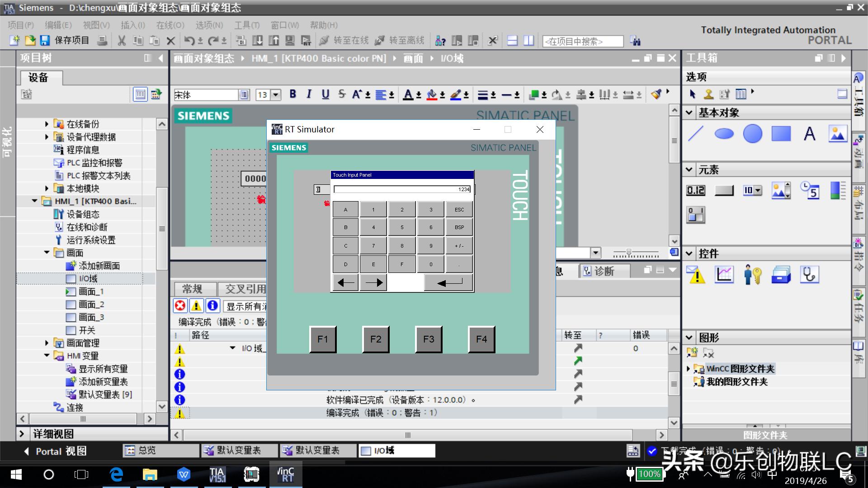868x488 pixels.
Task: Select the Ellipse basic object
Action: (724, 134)
